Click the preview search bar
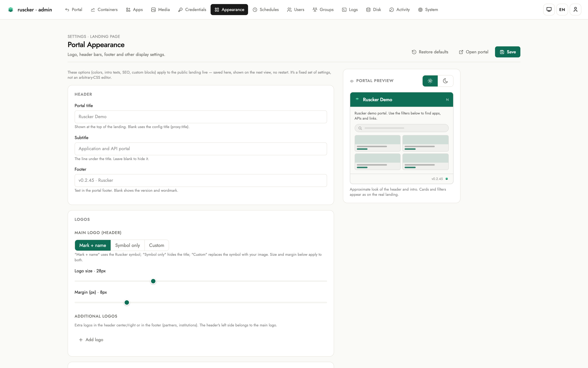 [401, 128]
